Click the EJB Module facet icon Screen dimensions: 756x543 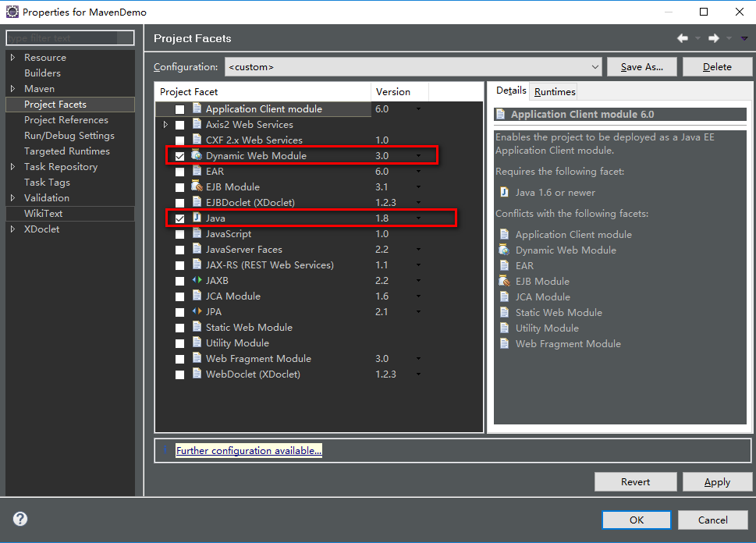(197, 186)
